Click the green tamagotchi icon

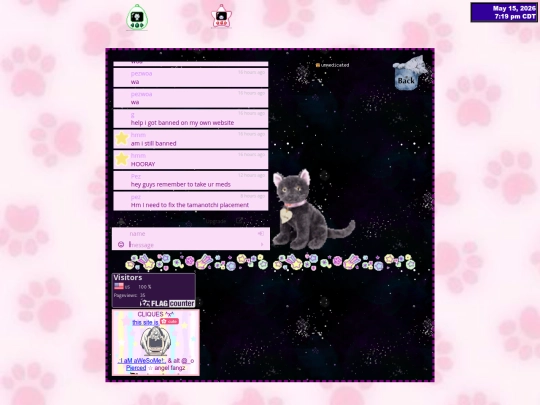137,17
